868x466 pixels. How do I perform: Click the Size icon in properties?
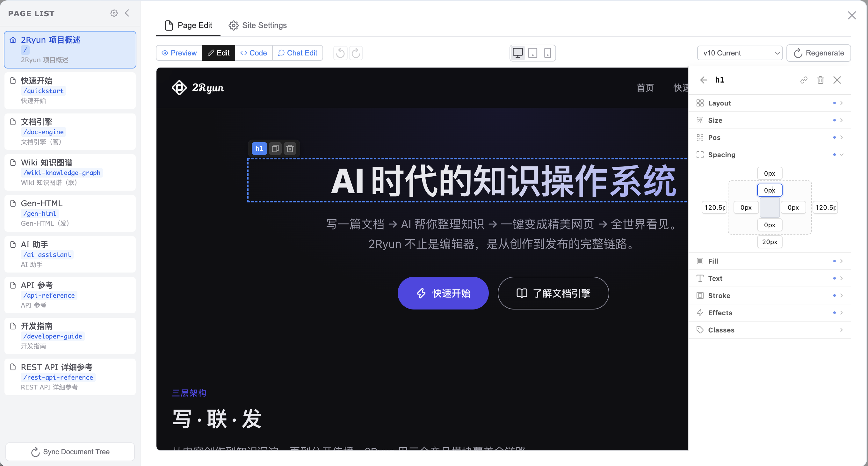700,120
